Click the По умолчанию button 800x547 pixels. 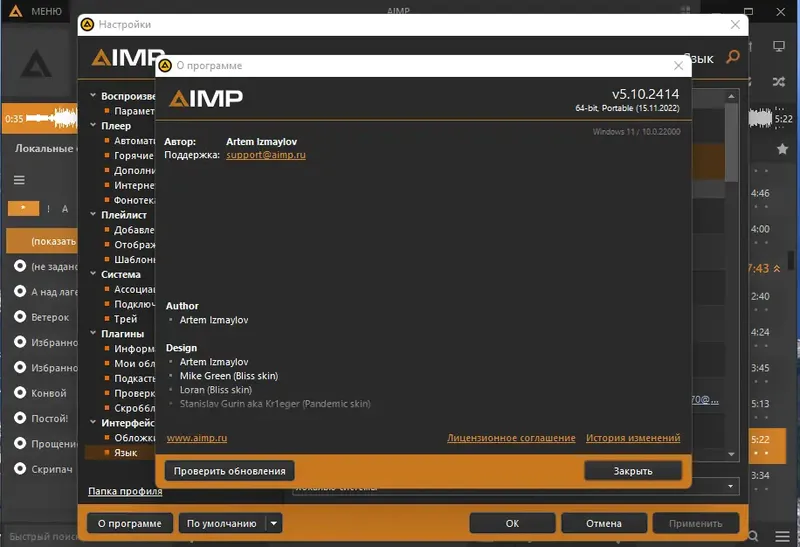[x=222, y=524]
